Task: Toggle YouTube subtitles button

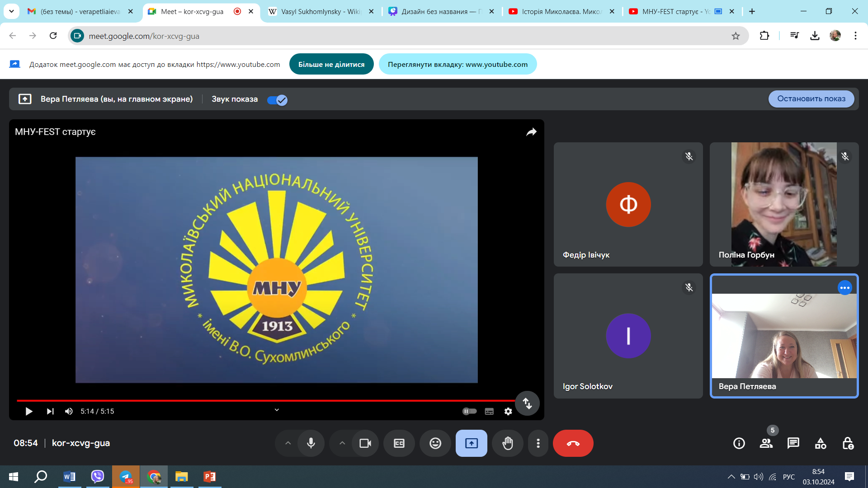Action: tap(489, 411)
